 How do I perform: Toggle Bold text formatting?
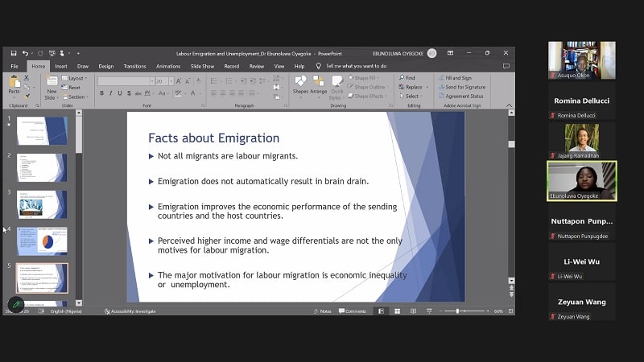point(102,93)
